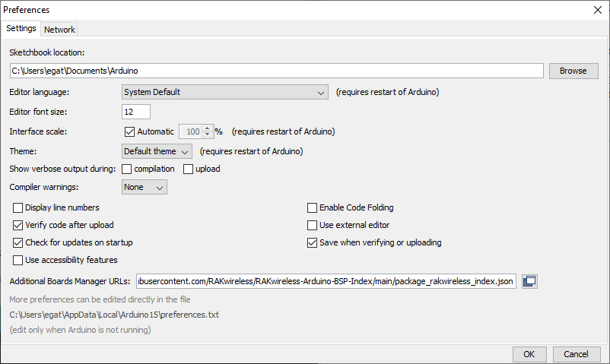This screenshot has height=364, width=610.
Task: Click the 'Preferences' window title text
Action: coord(27,10)
